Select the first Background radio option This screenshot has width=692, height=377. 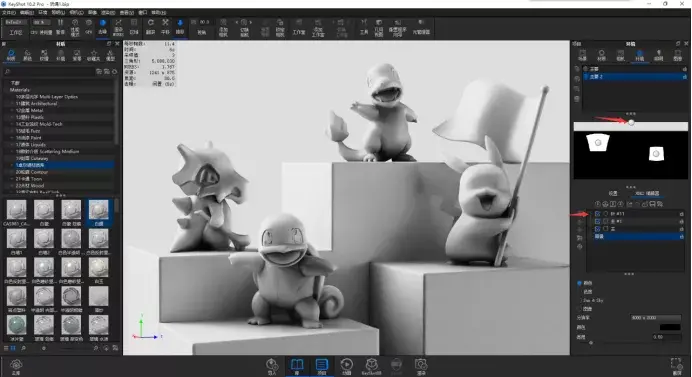point(579,283)
